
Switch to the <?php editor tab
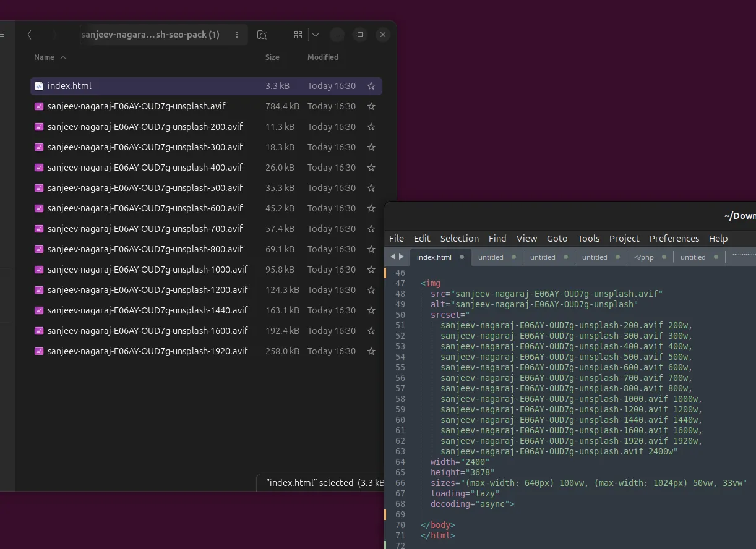pos(644,257)
